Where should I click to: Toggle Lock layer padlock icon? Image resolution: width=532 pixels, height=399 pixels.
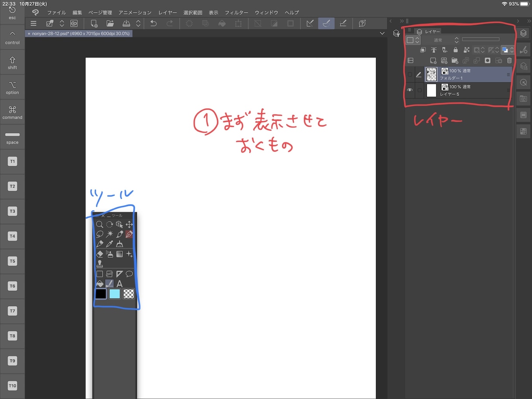click(456, 50)
